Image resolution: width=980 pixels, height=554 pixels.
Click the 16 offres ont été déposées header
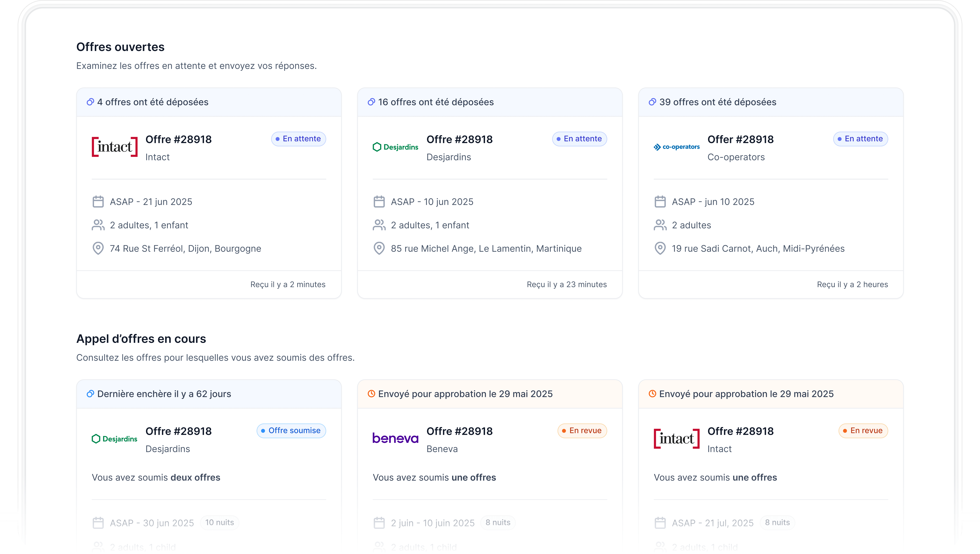(436, 102)
